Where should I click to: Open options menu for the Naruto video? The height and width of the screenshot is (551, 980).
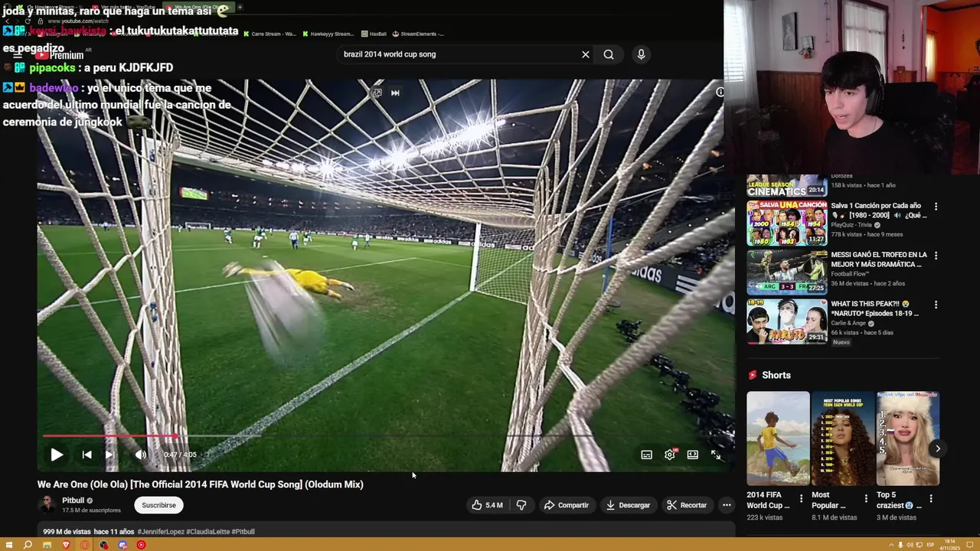936,305
